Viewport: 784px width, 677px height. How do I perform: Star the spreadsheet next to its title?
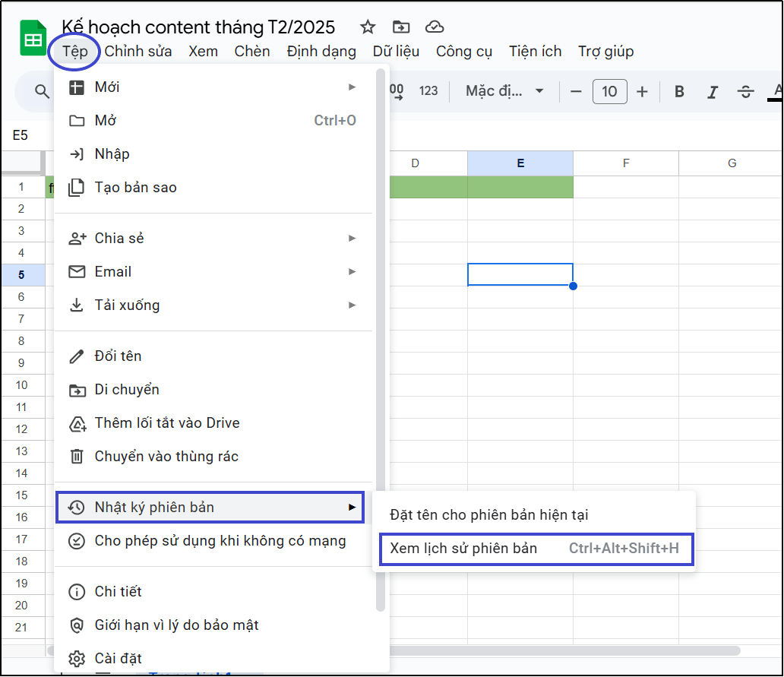coord(368,27)
